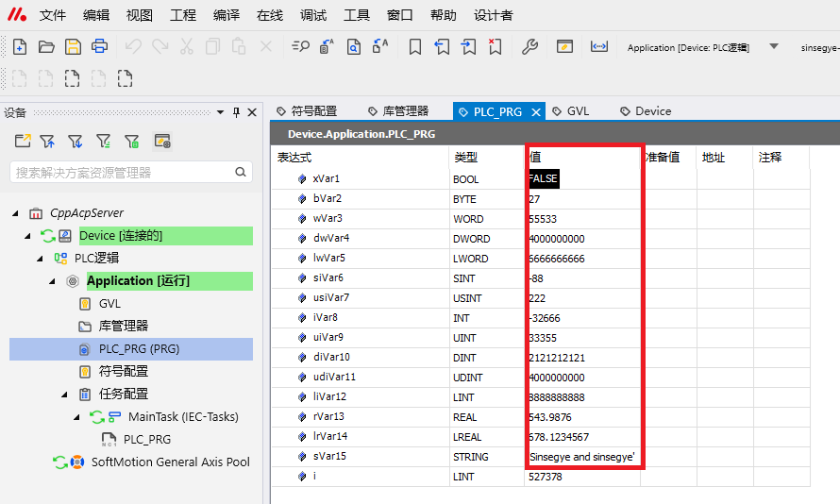
Task: Collapse the CppAcpServer tree node
Action: coord(15,213)
